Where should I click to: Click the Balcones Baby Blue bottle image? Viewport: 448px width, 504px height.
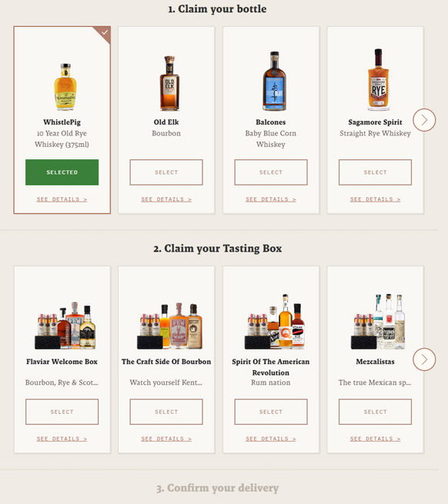coord(274,81)
